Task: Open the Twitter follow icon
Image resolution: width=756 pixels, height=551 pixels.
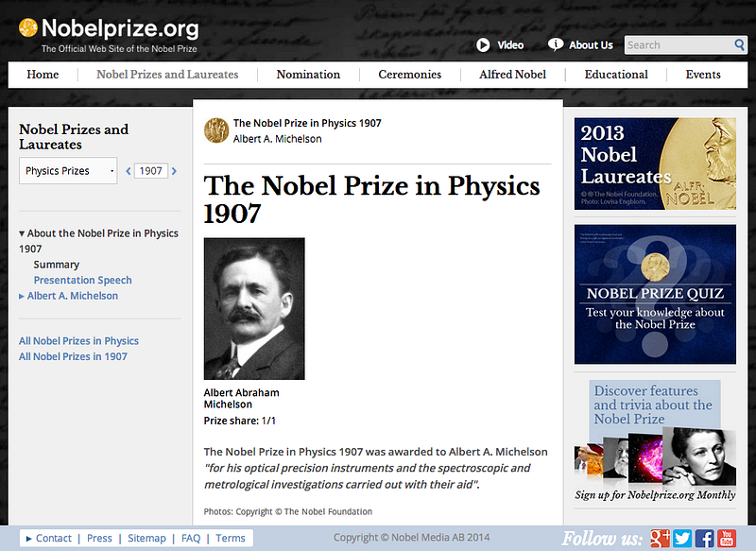Action: [x=682, y=538]
